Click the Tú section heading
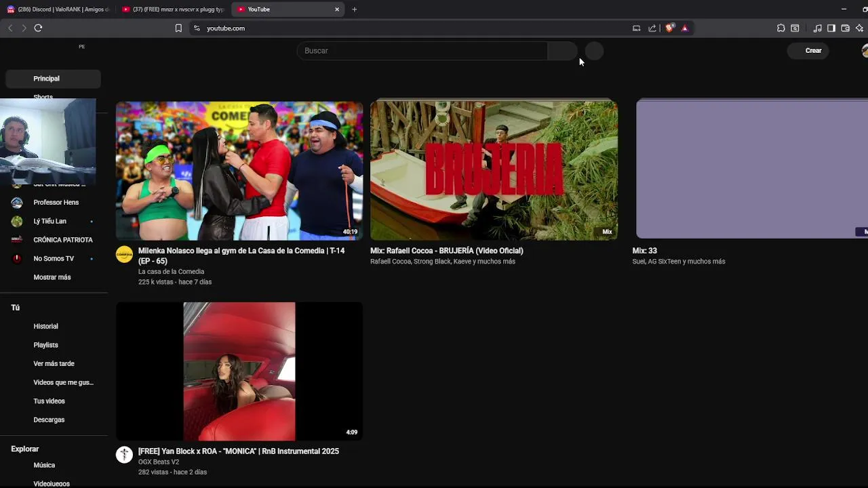This screenshot has height=488, width=868. click(16, 308)
